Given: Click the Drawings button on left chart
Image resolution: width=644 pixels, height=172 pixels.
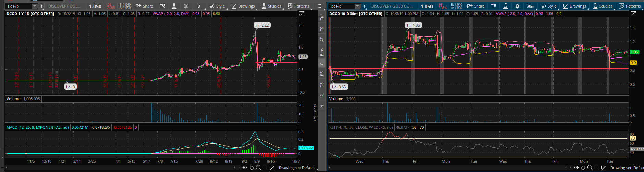Looking at the screenshot, I should click(243, 6).
